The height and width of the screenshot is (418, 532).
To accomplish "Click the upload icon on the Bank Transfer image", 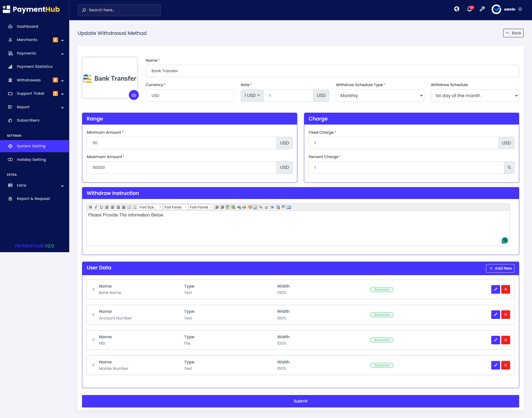I will pos(134,95).
